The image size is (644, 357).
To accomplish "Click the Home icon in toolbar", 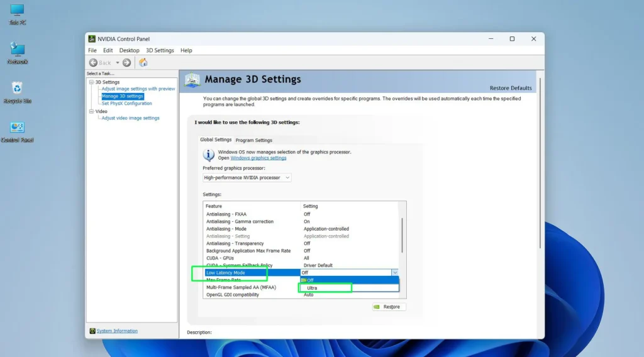I will pos(143,62).
